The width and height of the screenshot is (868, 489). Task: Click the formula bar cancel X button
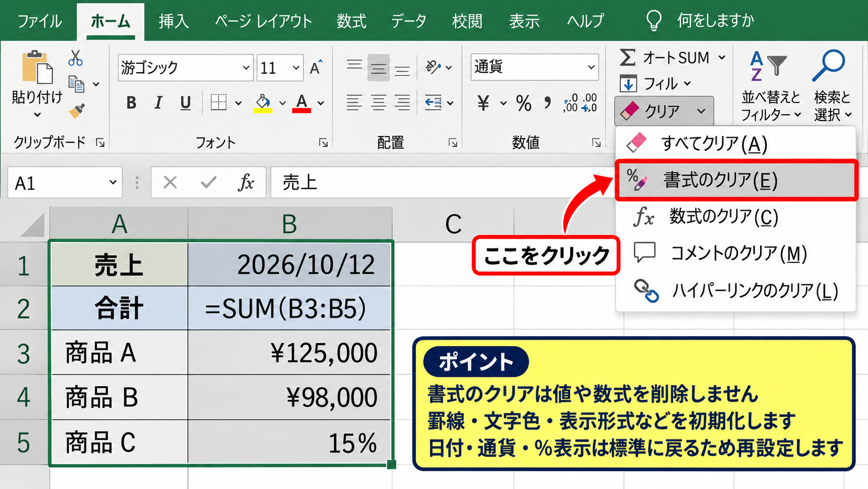tap(170, 182)
